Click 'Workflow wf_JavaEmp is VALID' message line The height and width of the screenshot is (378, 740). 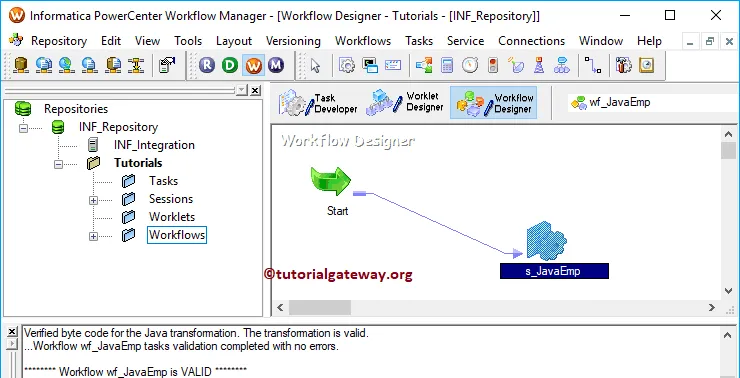(x=135, y=371)
